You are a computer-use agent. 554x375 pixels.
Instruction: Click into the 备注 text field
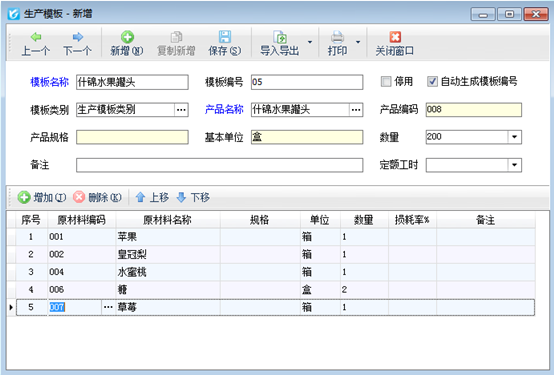(219, 165)
